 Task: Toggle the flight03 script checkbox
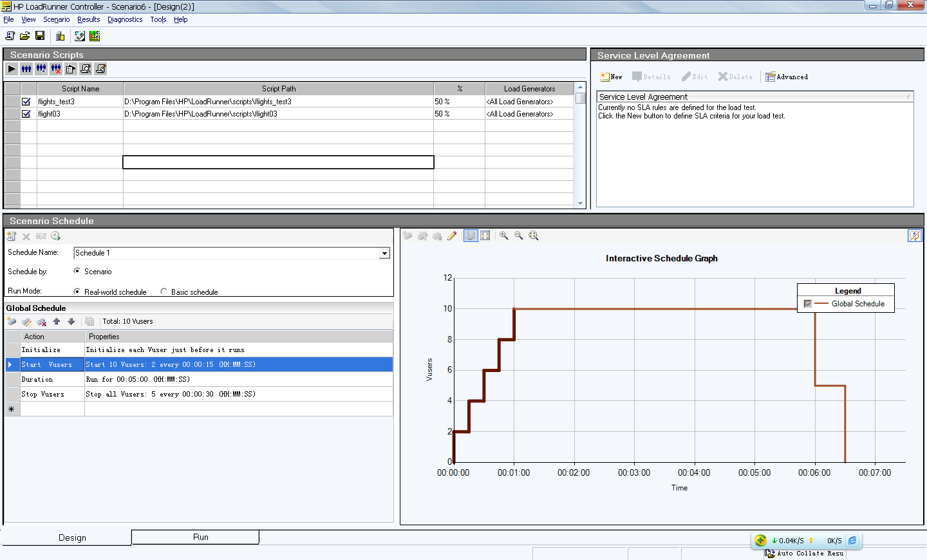[x=26, y=113]
